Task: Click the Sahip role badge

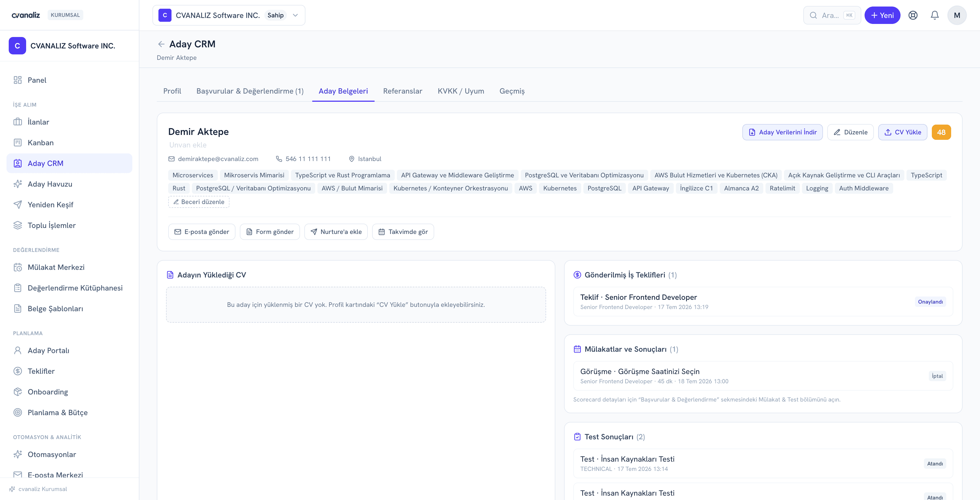Action: (x=275, y=15)
